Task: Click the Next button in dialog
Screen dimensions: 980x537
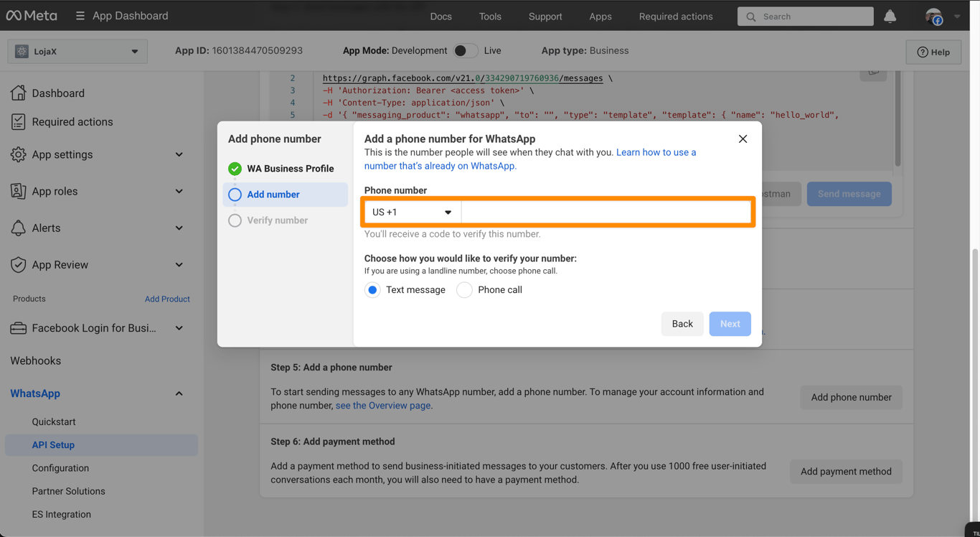Action: 730,324
